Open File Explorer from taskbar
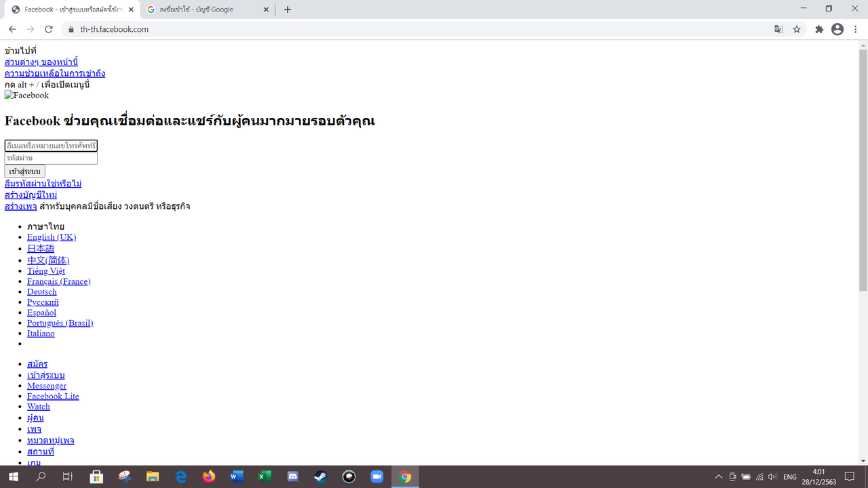The height and width of the screenshot is (488, 868). pos(153,476)
